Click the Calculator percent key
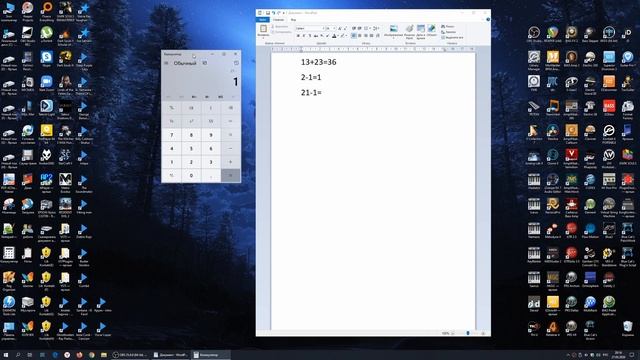The width and height of the screenshot is (640, 360). (171, 108)
